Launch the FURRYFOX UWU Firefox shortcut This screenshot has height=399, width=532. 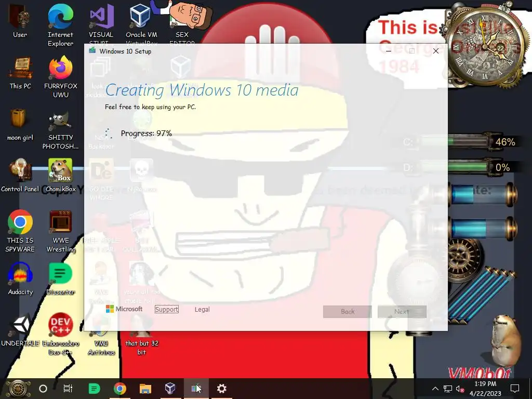point(60,77)
